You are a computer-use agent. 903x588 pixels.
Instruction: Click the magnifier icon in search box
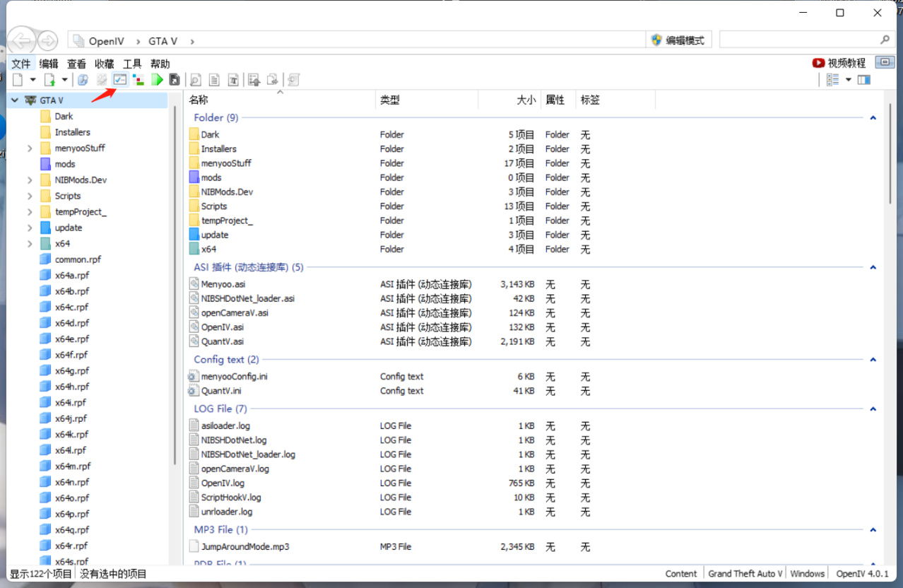tap(885, 40)
